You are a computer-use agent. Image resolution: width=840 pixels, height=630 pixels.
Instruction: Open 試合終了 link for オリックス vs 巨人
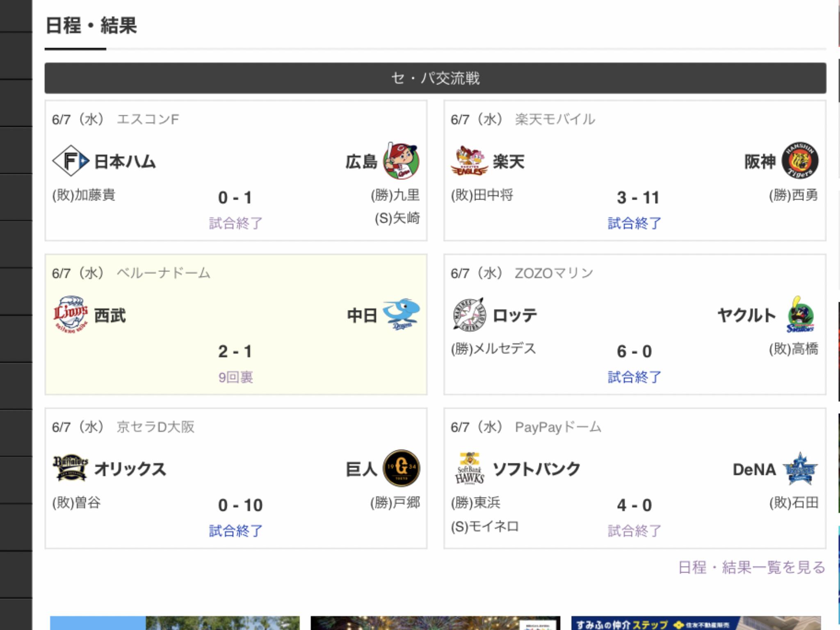click(x=236, y=531)
